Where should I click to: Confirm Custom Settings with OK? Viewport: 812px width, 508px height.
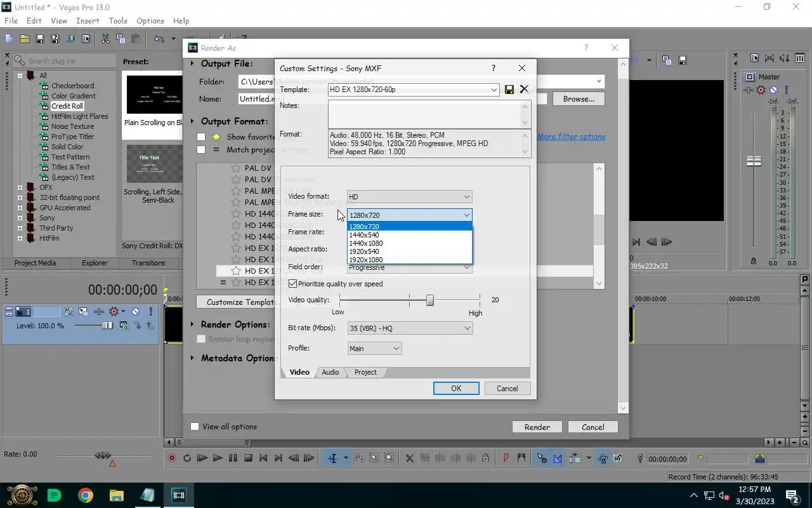point(456,389)
